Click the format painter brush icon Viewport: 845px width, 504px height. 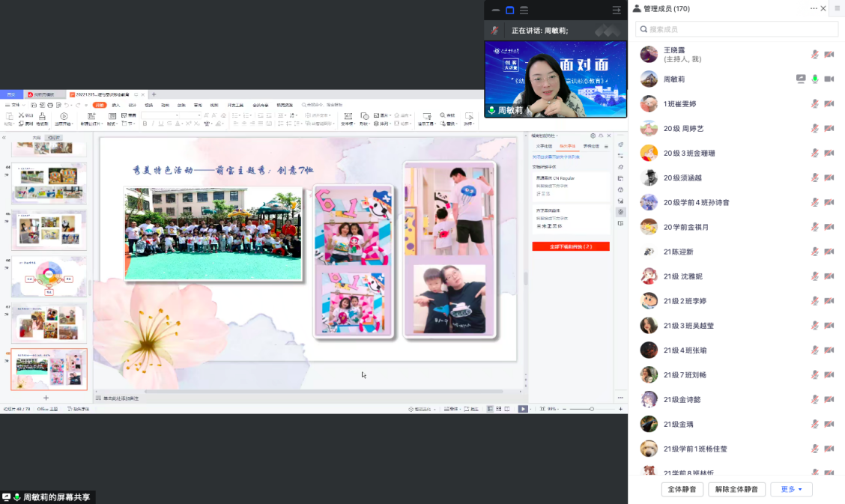pyautogui.click(x=42, y=116)
